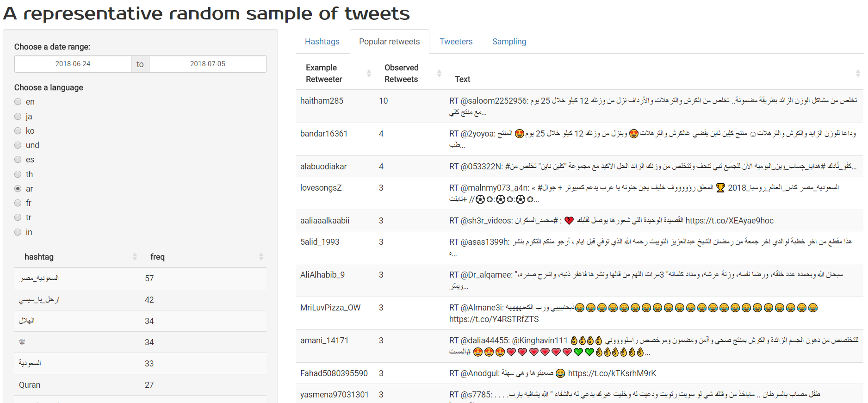Screen dimensions: 868x403
Task: Sort the Text column using arrows
Action: (x=857, y=73)
